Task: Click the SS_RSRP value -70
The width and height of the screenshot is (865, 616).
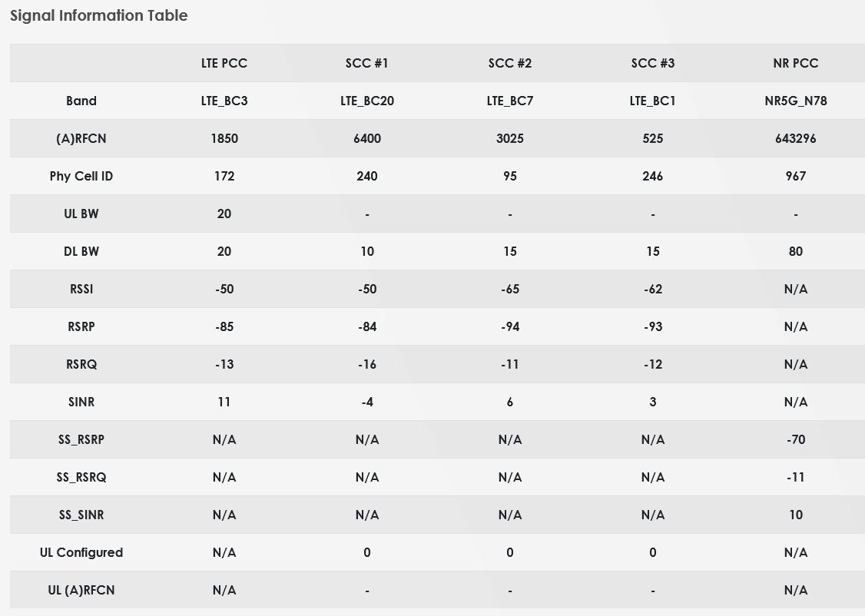Action: (796, 439)
